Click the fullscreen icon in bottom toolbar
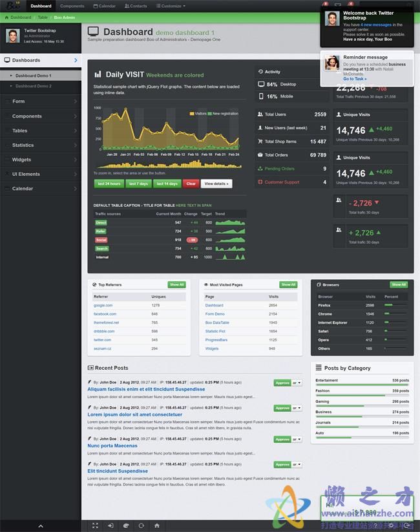The image size is (420, 532). (96, 526)
